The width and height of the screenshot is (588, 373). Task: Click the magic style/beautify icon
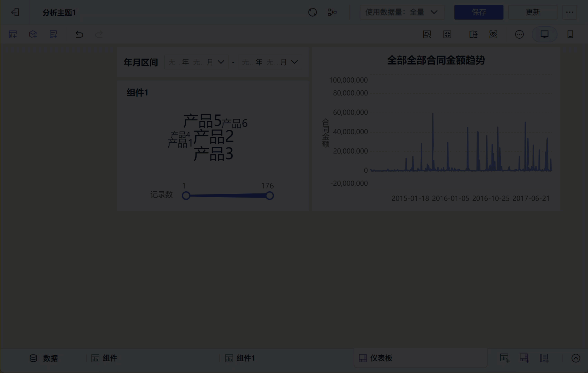pyautogui.click(x=427, y=35)
